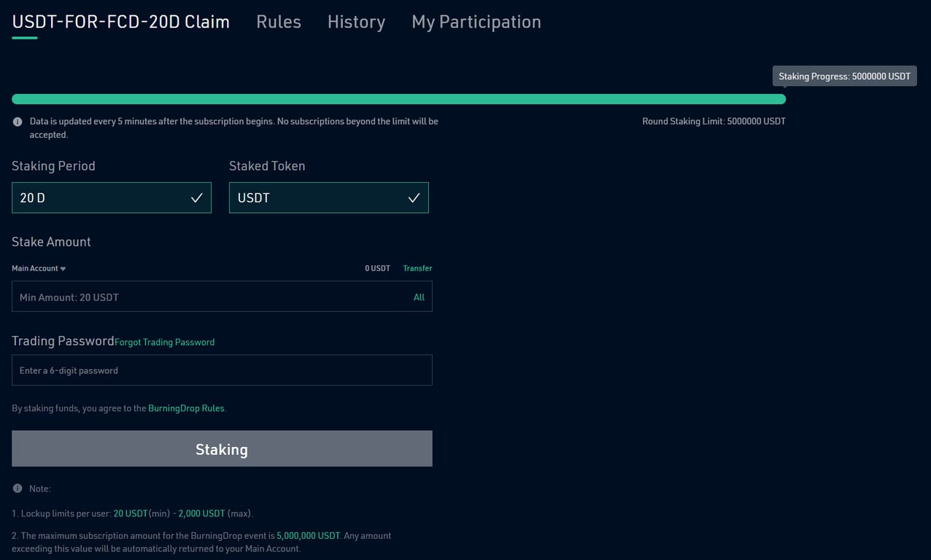
Task: View the My Participation tab
Action: [476, 22]
